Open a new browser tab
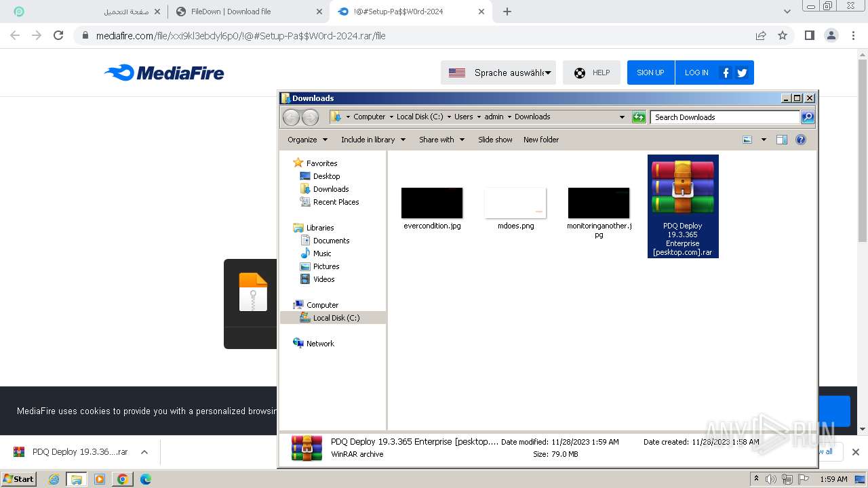 tap(507, 12)
